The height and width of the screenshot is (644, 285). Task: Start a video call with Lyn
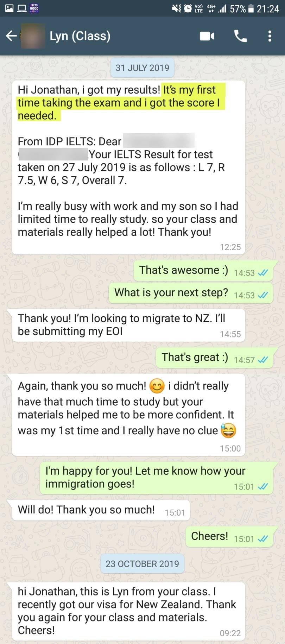pos(207,36)
